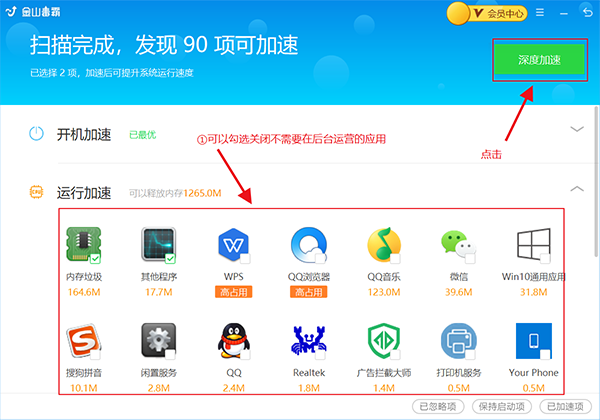Click the 39.6M 微信 value

pyautogui.click(x=458, y=292)
